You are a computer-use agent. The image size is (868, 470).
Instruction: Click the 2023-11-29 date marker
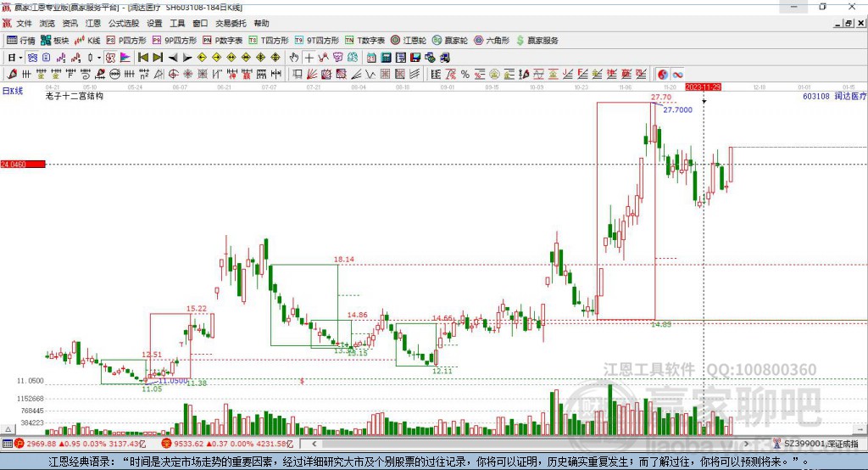point(703,87)
